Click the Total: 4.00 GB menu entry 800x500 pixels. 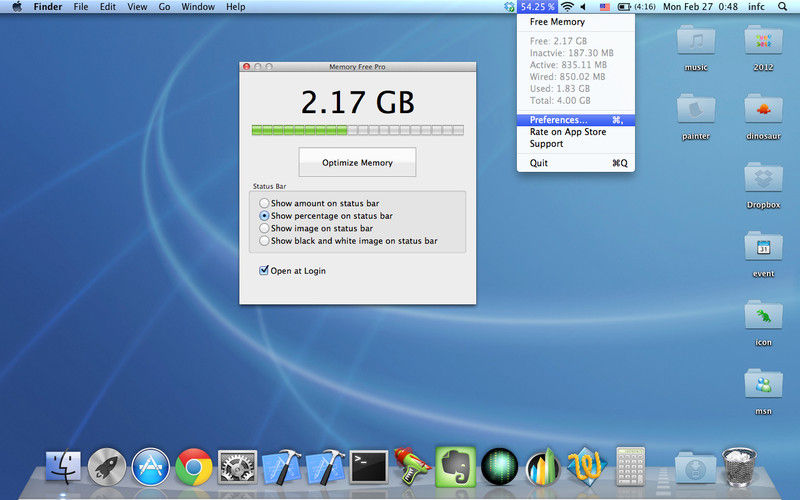576,101
